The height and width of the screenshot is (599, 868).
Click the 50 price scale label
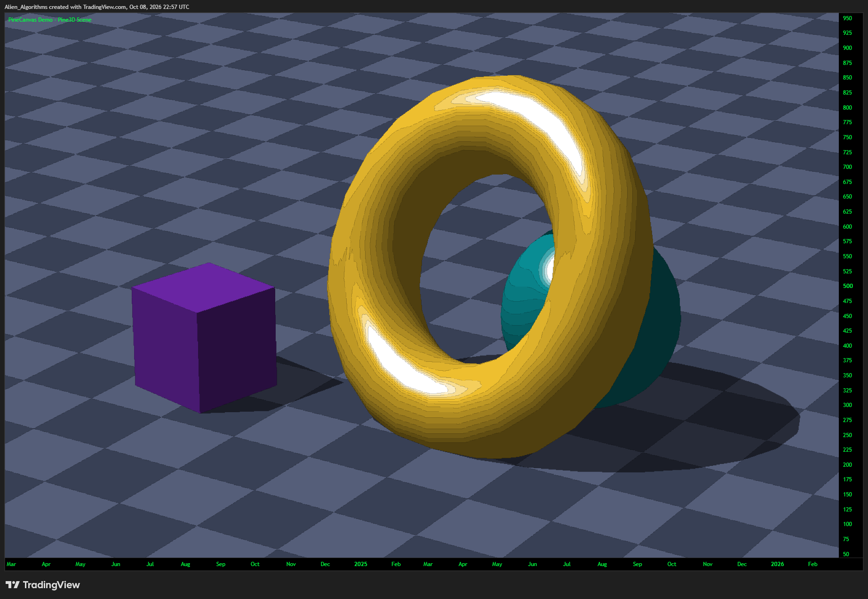click(846, 554)
